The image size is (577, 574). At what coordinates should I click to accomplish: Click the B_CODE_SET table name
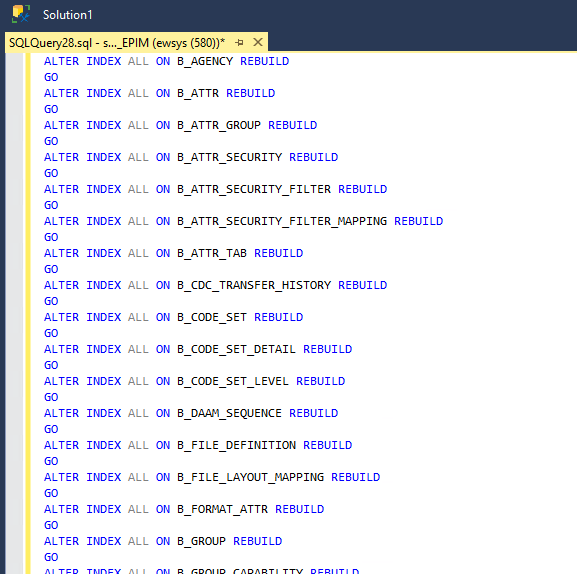point(212,317)
